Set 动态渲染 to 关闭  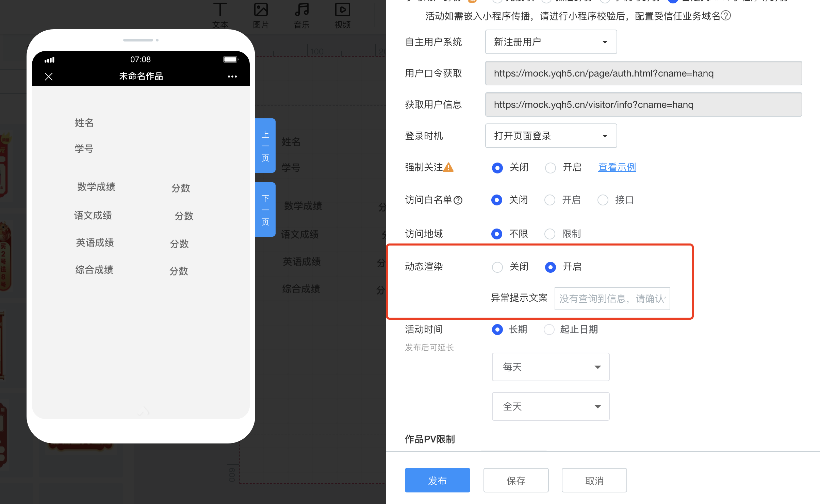pos(497,267)
